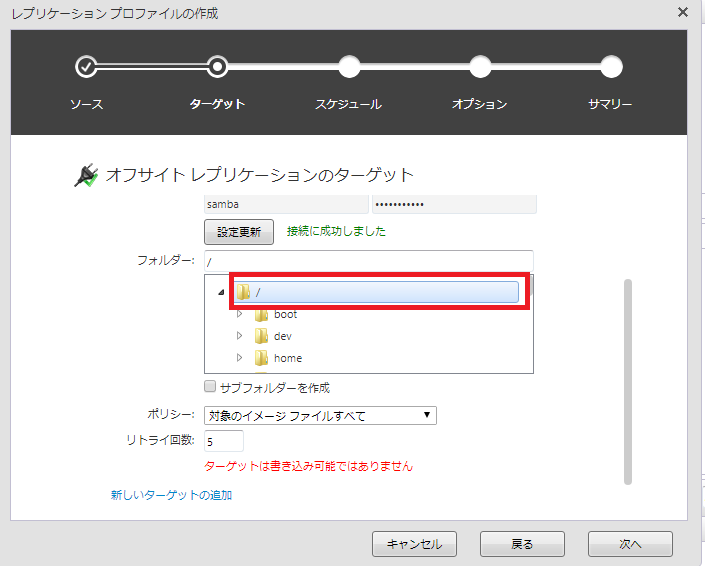The image size is (705, 566).
Task: Click the 設定更新 button
Action: [x=239, y=232]
